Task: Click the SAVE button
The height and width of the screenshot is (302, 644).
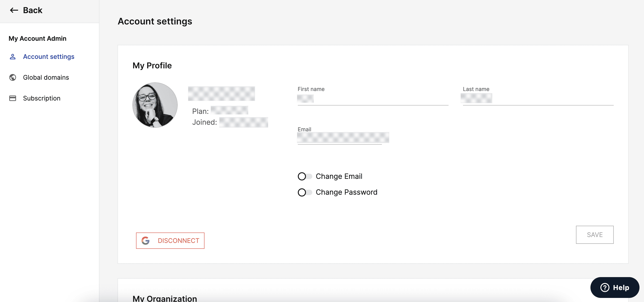Action: click(595, 235)
